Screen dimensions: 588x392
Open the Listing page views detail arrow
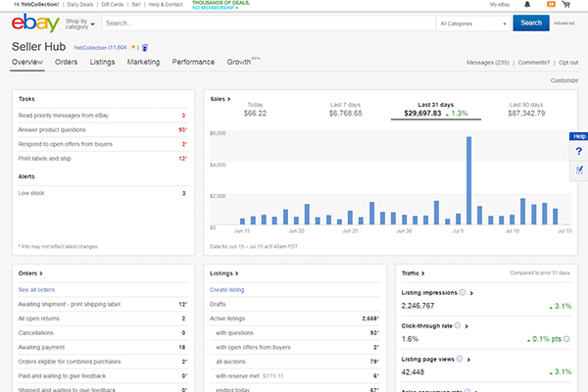point(468,360)
